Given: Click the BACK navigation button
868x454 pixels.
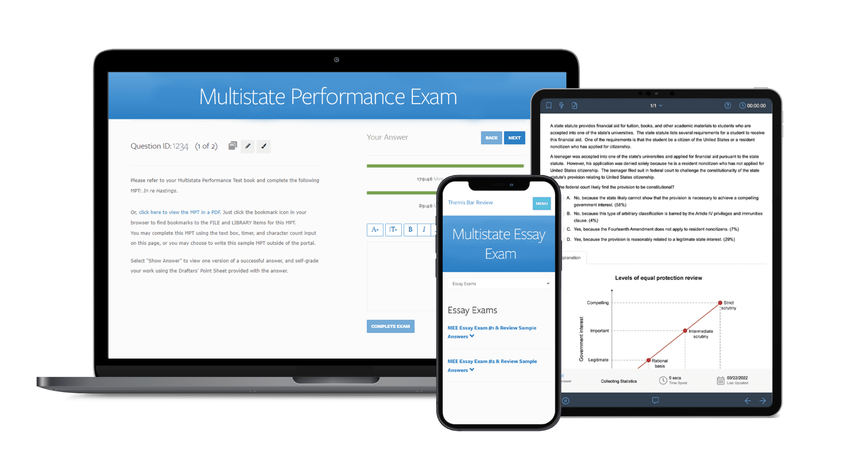Looking at the screenshot, I should (489, 138).
